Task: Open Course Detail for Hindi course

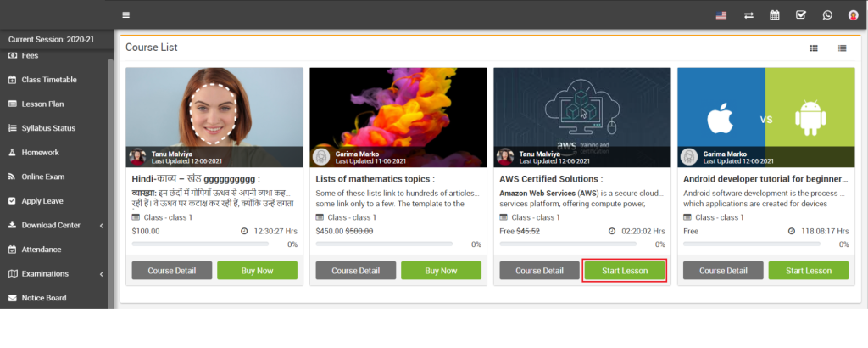Action: click(x=171, y=271)
